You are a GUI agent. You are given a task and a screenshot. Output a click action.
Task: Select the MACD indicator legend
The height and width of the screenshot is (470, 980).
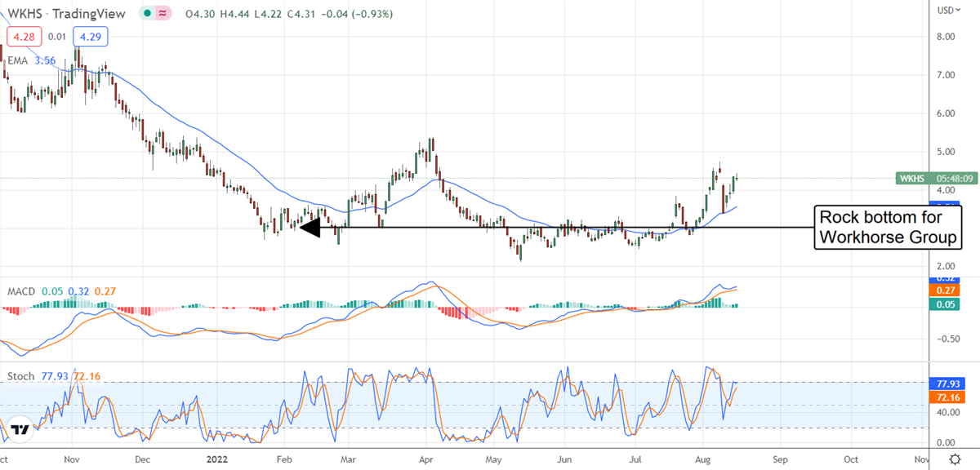23,290
